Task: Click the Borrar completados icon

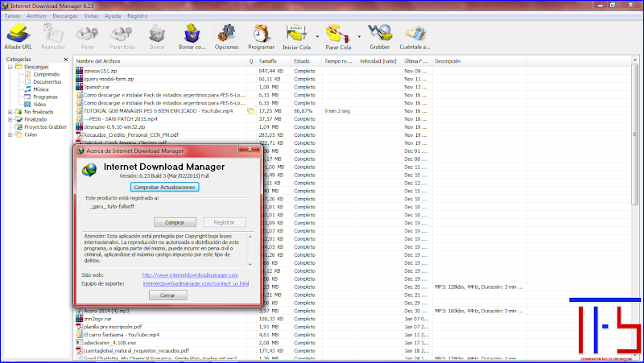Action: point(192,34)
